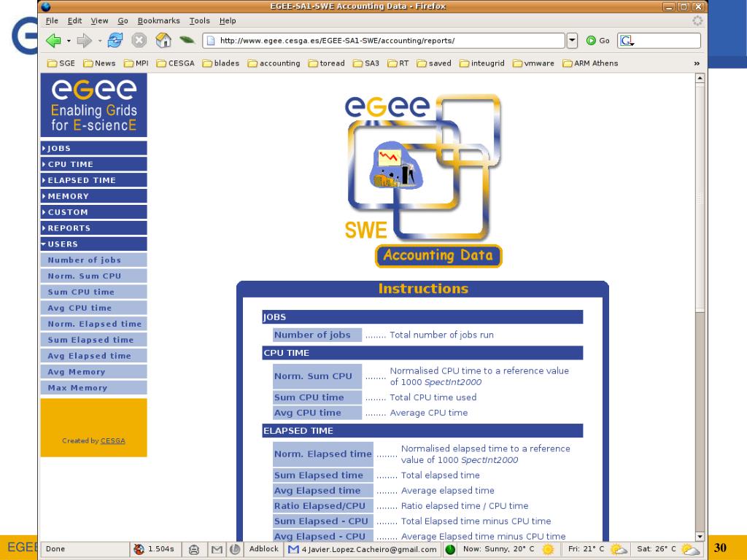Open the Gmail notifier for Javier.Lopez.Cacheiro
This screenshot has width=747, height=560.
363,549
